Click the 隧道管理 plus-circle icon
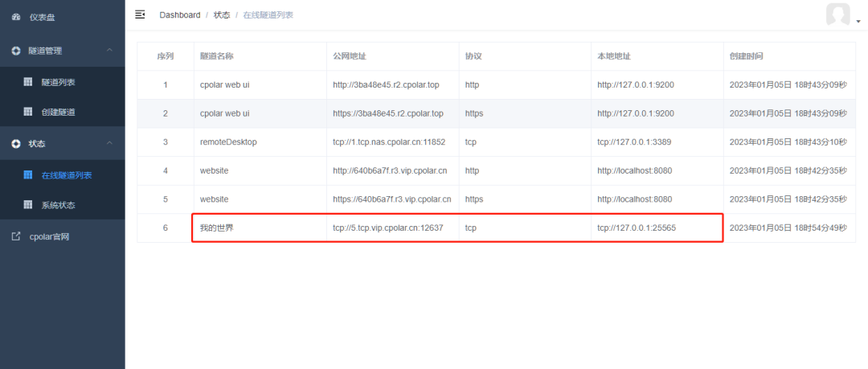The image size is (868, 369). pyautogui.click(x=16, y=51)
